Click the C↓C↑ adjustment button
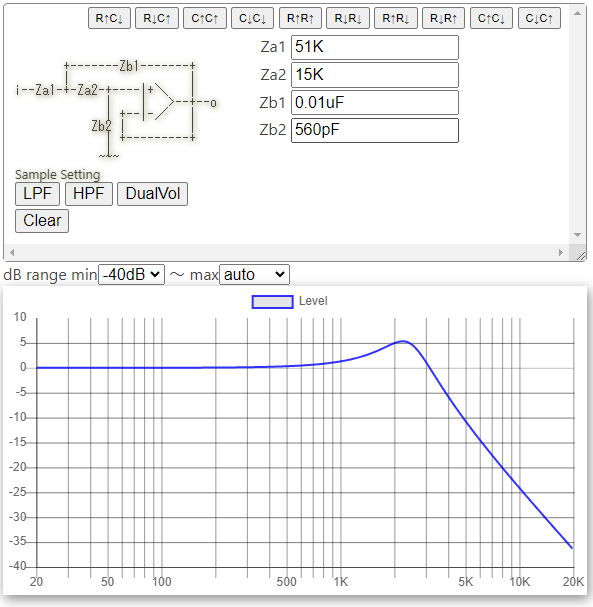The width and height of the screenshot is (593, 607). 539,18
